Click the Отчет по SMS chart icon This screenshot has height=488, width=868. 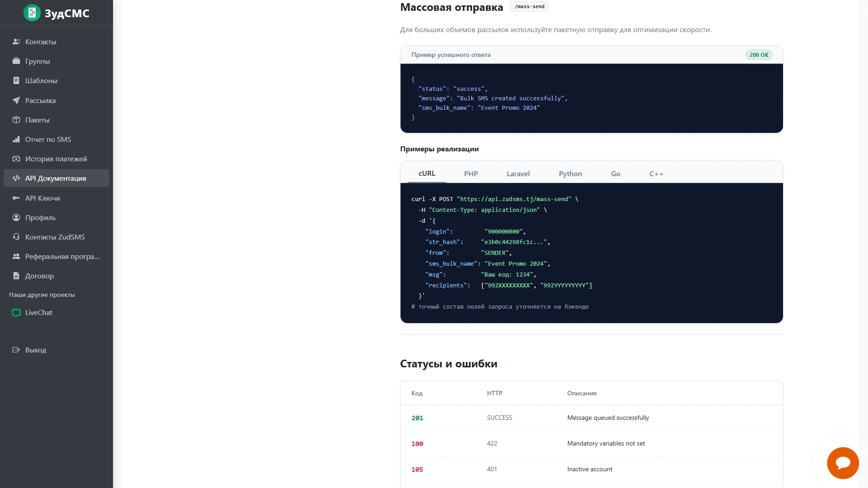coord(16,139)
